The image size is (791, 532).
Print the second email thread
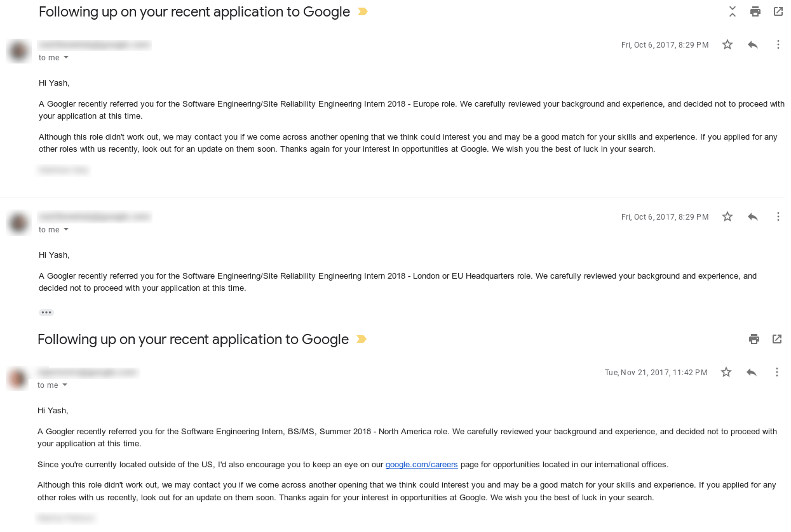[x=754, y=339]
